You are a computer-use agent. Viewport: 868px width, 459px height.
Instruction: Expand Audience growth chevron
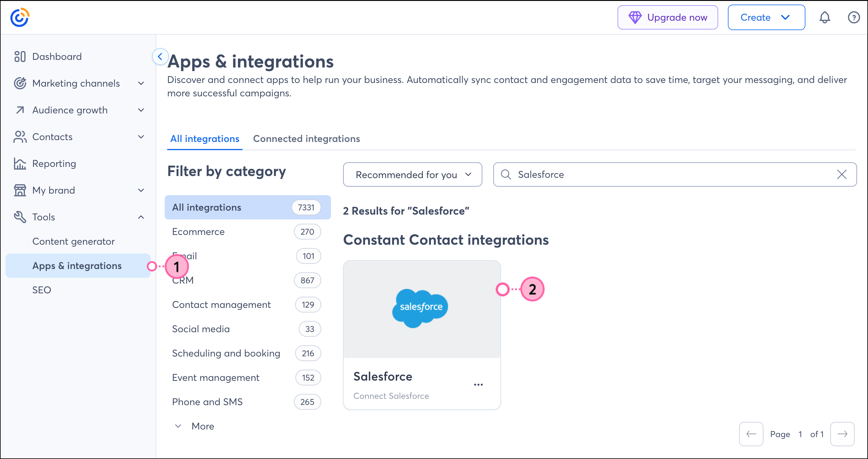pyautogui.click(x=141, y=110)
